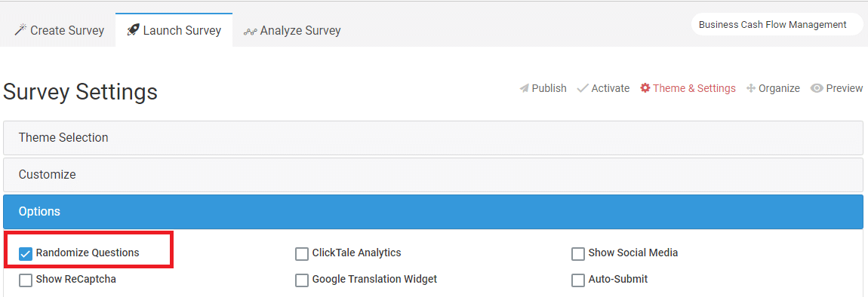The width and height of the screenshot is (868, 297).
Task: Turn on the Auto-Submit checkbox
Action: (578, 280)
